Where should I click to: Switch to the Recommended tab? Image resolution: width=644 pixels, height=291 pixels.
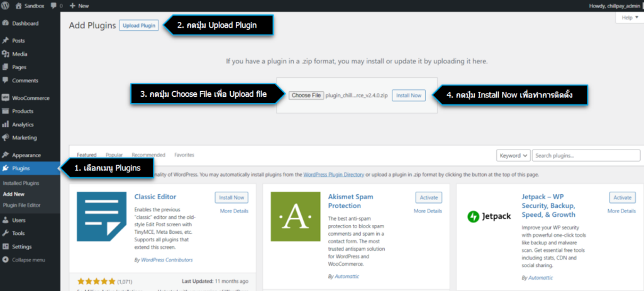[148, 155]
